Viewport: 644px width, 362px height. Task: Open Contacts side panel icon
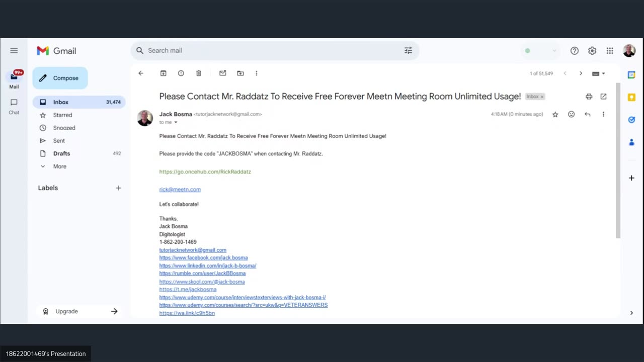[x=631, y=142]
